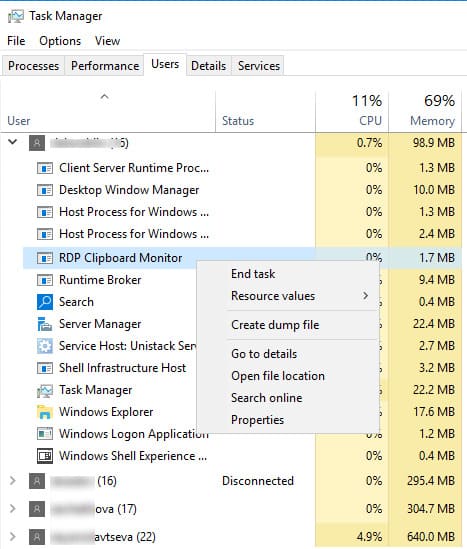
Task: Collapse the first expanded user session
Action: click(13, 142)
